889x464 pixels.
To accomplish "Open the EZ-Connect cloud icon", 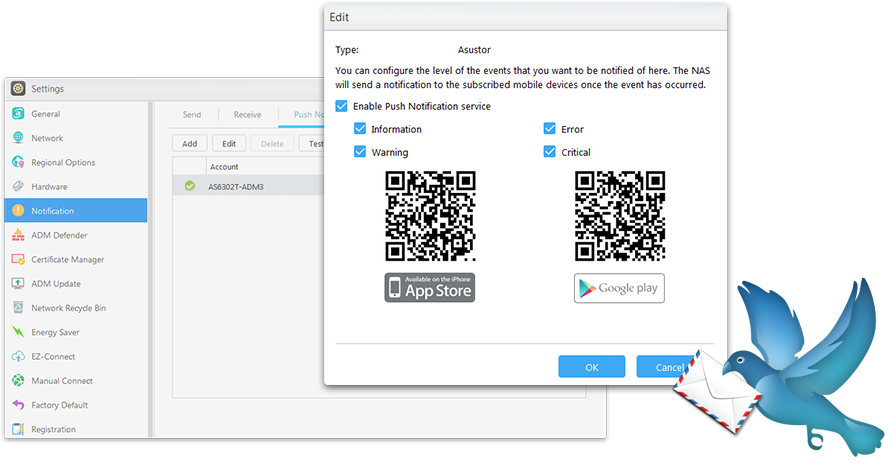I will [x=18, y=356].
